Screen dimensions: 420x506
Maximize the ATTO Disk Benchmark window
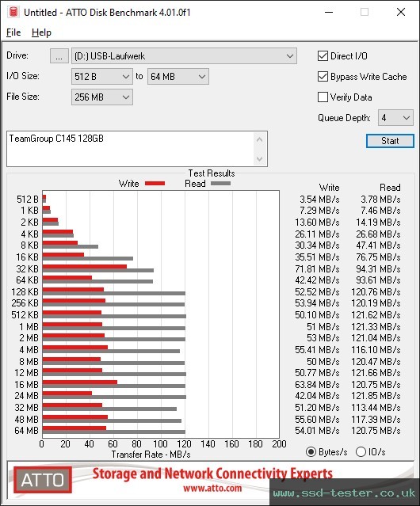[x=365, y=12]
